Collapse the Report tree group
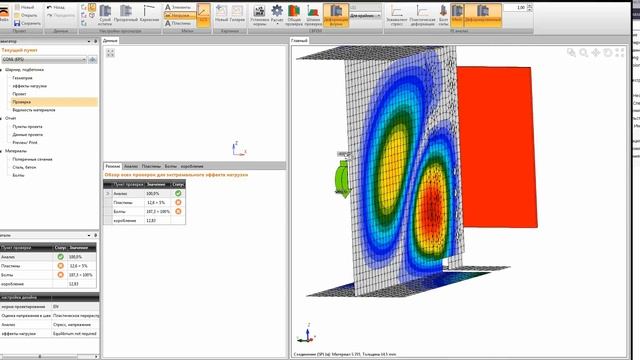This screenshot has height=360, width=640. coord(1,118)
